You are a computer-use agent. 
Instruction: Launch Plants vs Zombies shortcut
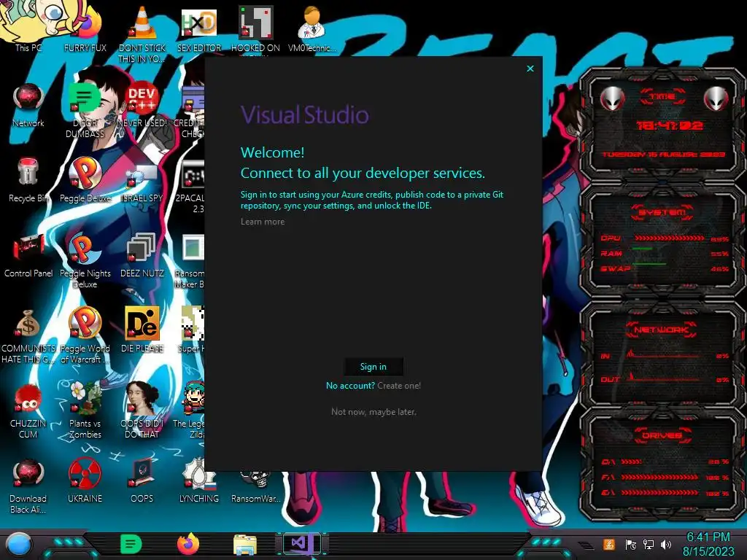pyautogui.click(x=85, y=411)
